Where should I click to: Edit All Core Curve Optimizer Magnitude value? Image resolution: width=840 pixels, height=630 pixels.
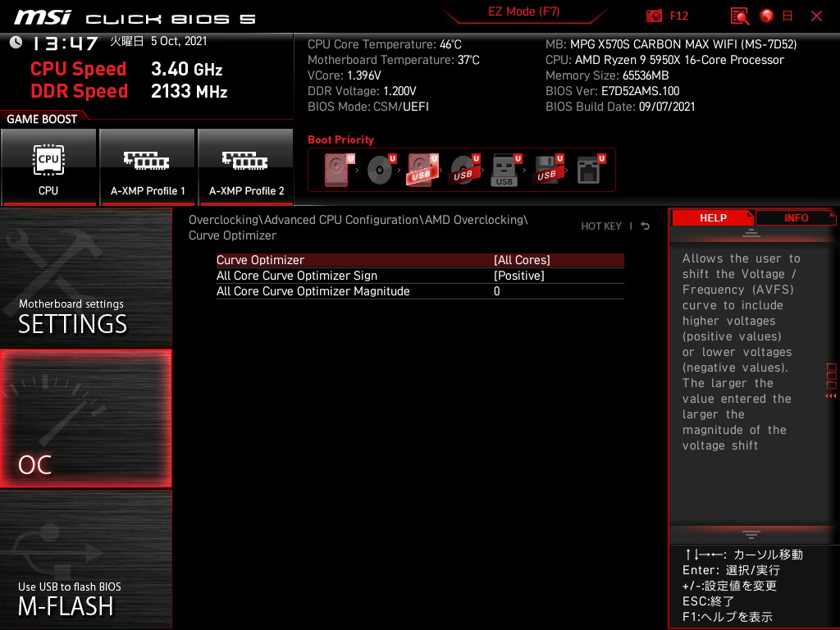(420, 291)
